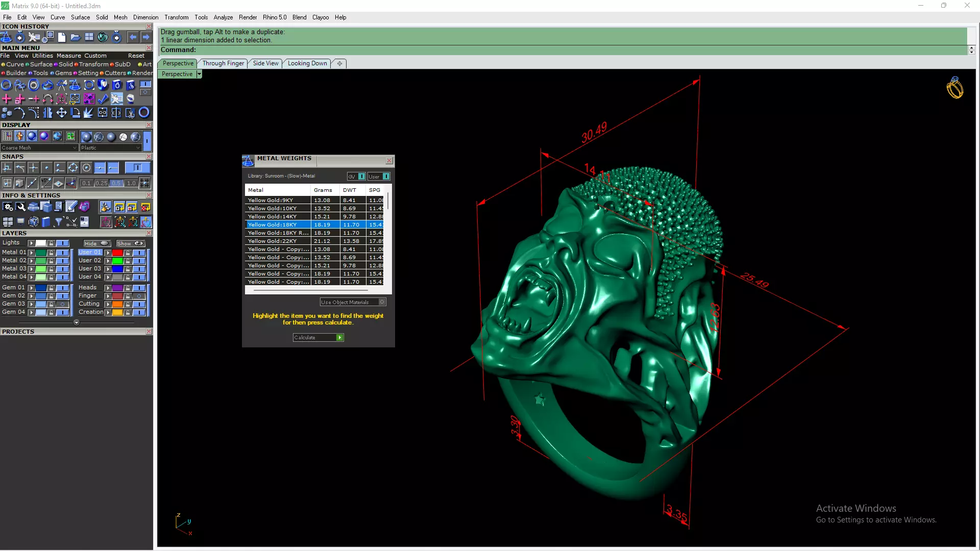Viewport: 980px width, 551px height.
Task: Toggle visibility of the Gem 03 layer
Action: click(x=63, y=304)
